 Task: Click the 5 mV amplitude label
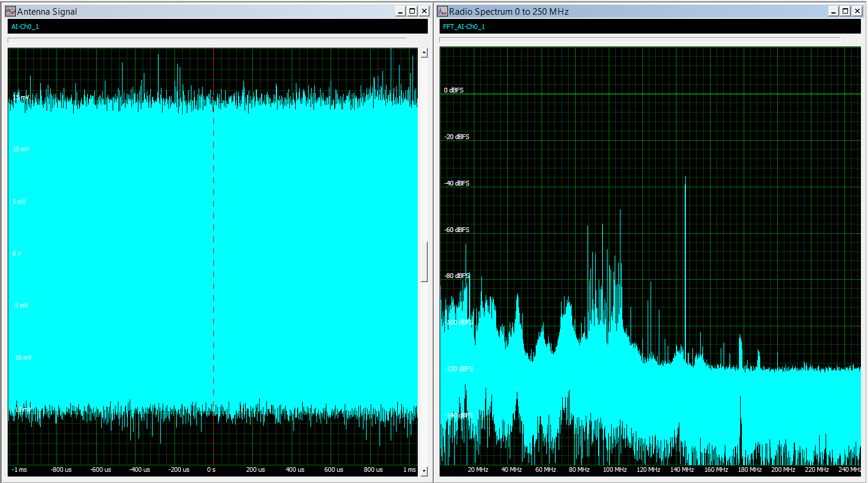pos(19,201)
